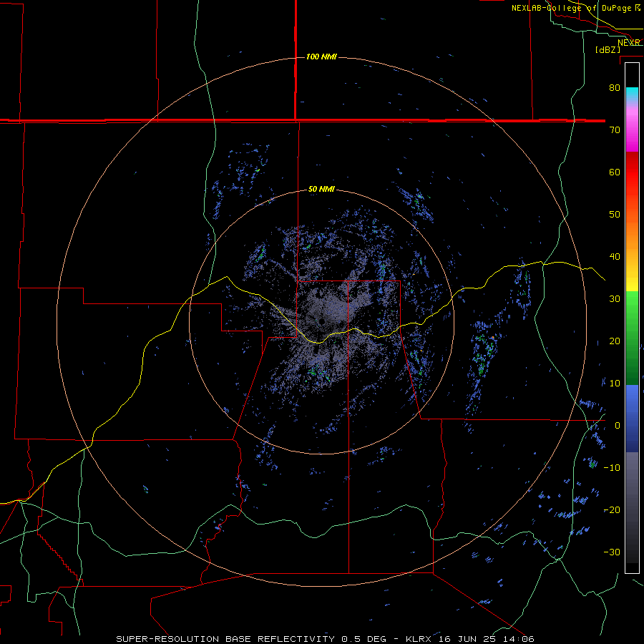The width and height of the screenshot is (644, 644).
Task: Click the 50 NMI range ring label
Action: 321,190
